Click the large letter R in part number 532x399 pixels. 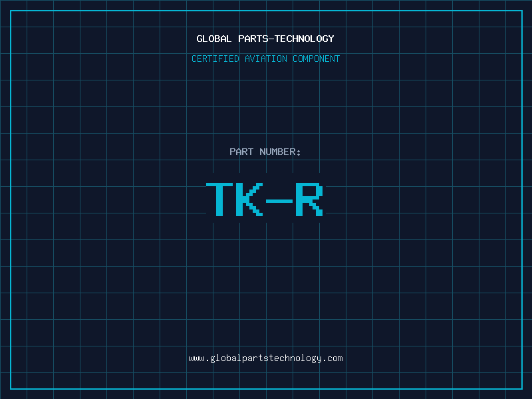pos(309,199)
